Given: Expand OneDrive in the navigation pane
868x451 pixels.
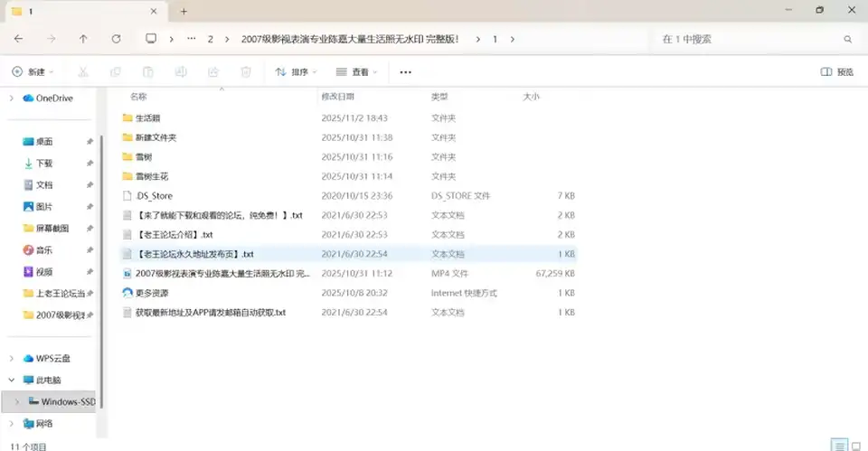Looking at the screenshot, I should click(x=12, y=98).
